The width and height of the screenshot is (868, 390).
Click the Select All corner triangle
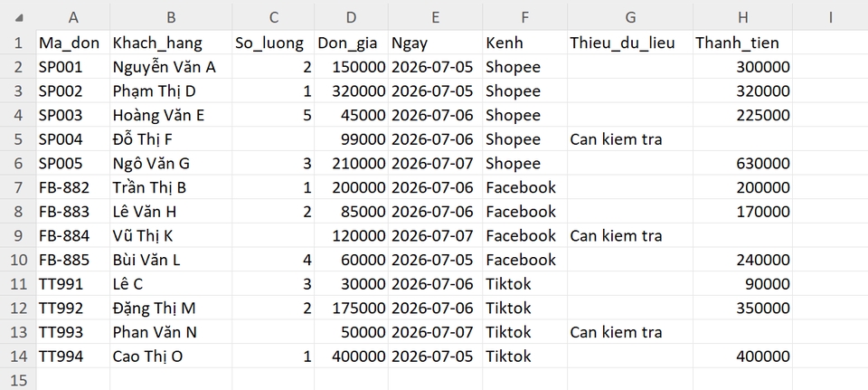click(x=19, y=18)
